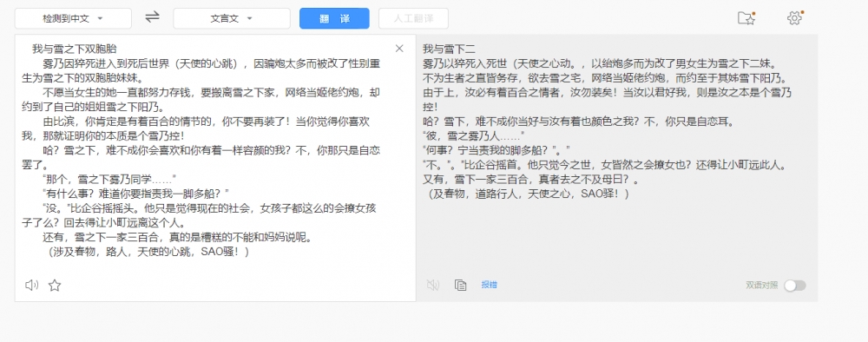
Task: Click translated line 又有，雪下一家三百合
Action: click(531, 180)
